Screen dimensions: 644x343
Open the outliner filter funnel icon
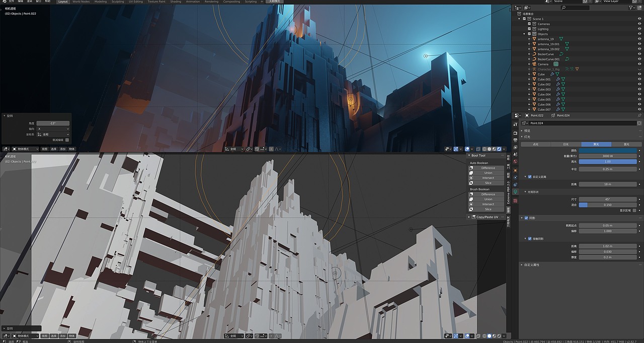click(631, 8)
